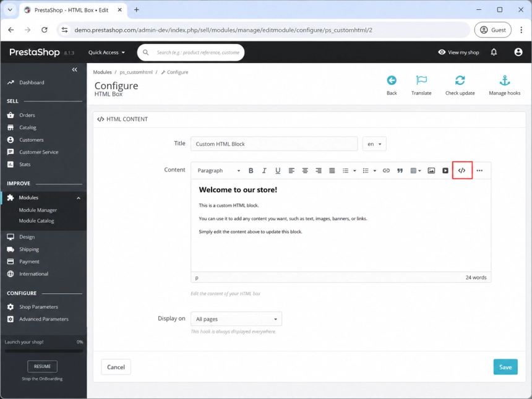Open a new browser tab
This screenshot has height=399, width=532.
[x=136, y=10]
